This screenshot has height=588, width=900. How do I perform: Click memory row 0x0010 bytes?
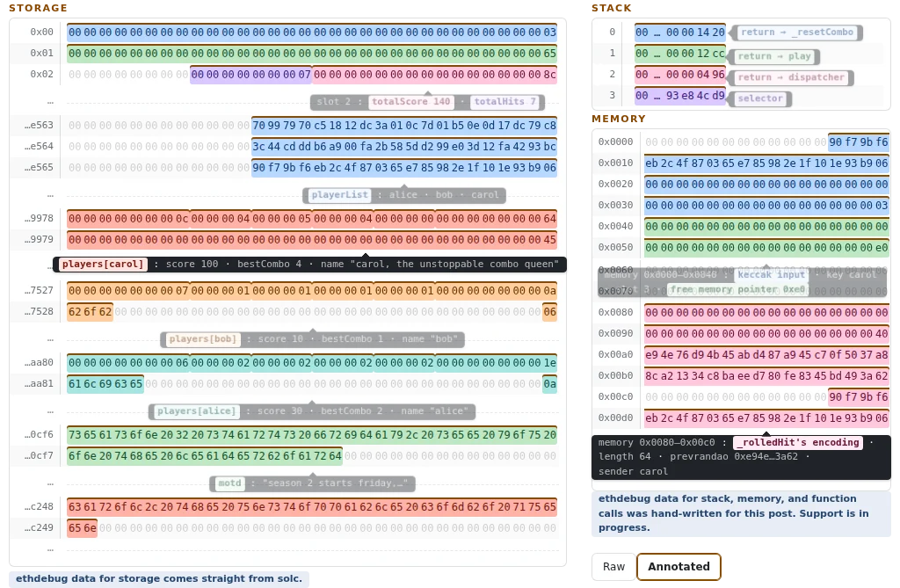point(766,163)
